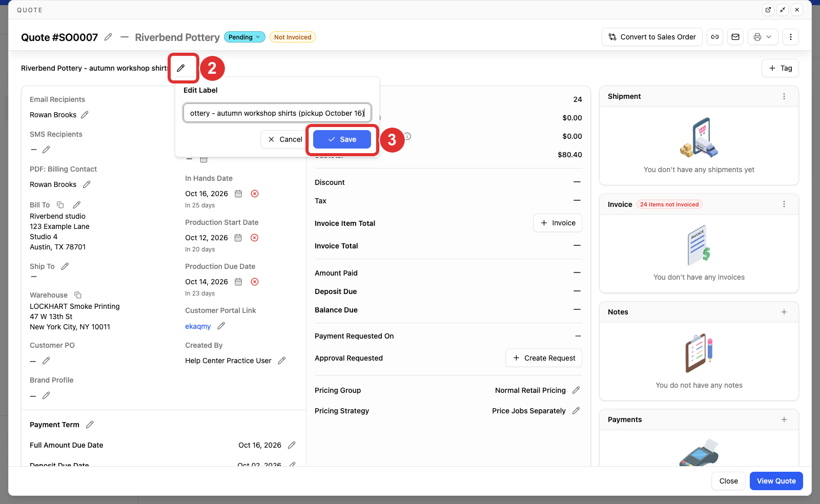Screen dimensions: 820x504
Task: Cancel the label edit
Action: [285, 139]
